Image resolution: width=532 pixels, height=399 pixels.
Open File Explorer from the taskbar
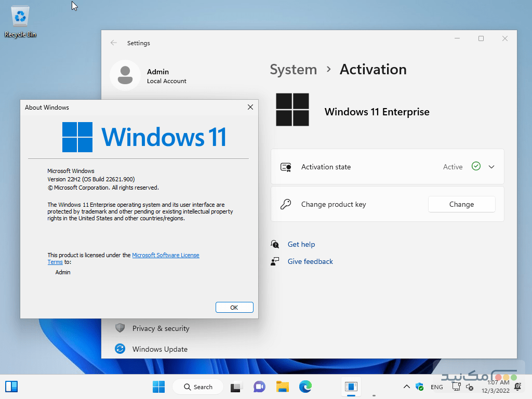(x=282, y=387)
